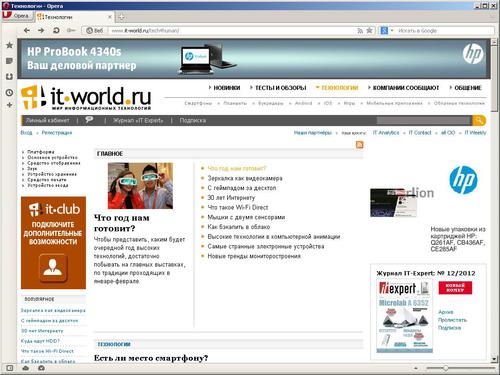Viewport: 500px width, 375px height.
Task: Go back with the left arrow
Action: 27,31
